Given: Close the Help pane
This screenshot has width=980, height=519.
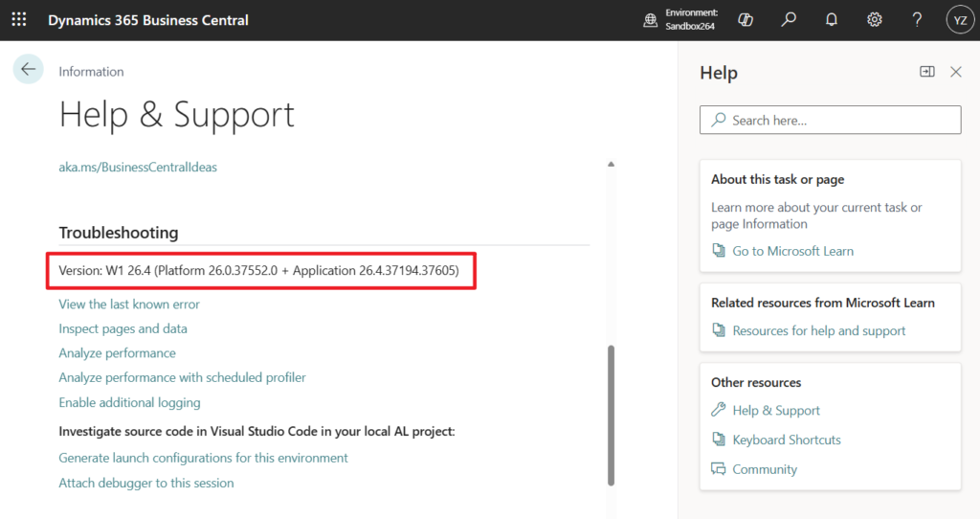Looking at the screenshot, I should pos(955,72).
